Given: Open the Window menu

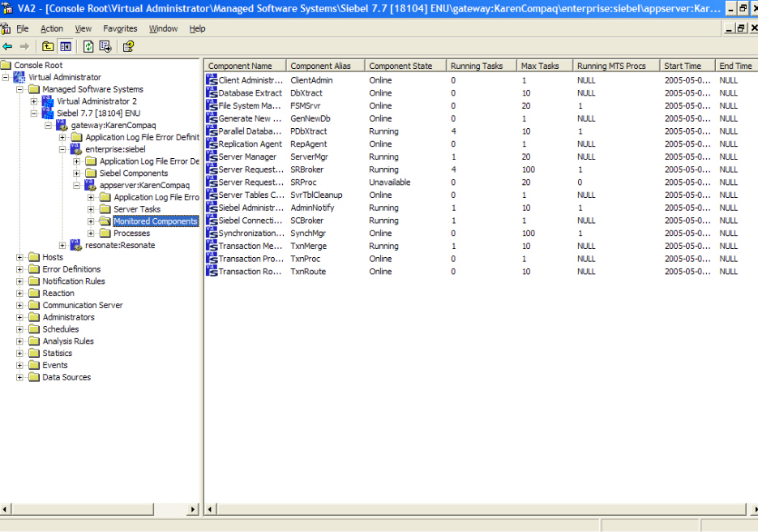Looking at the screenshot, I should tap(164, 29).
